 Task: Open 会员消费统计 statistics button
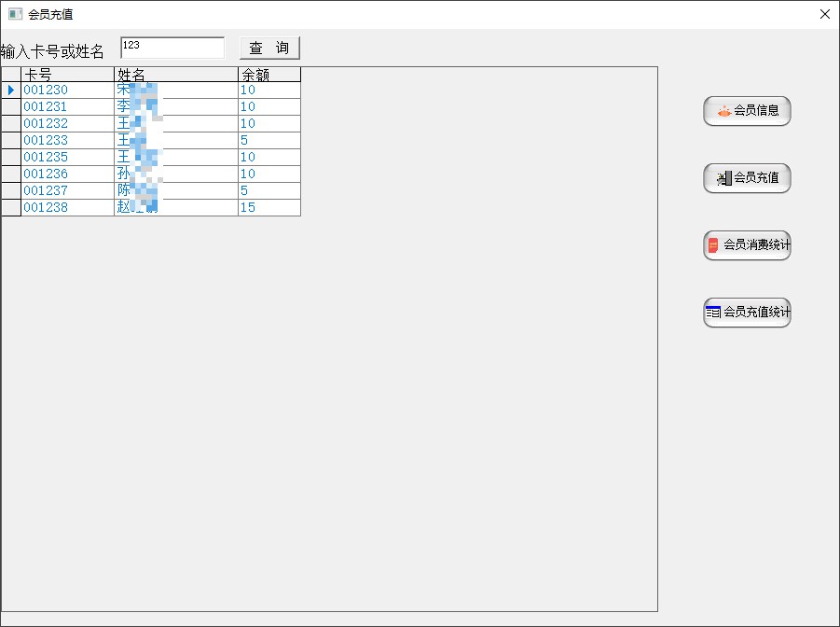coord(747,245)
